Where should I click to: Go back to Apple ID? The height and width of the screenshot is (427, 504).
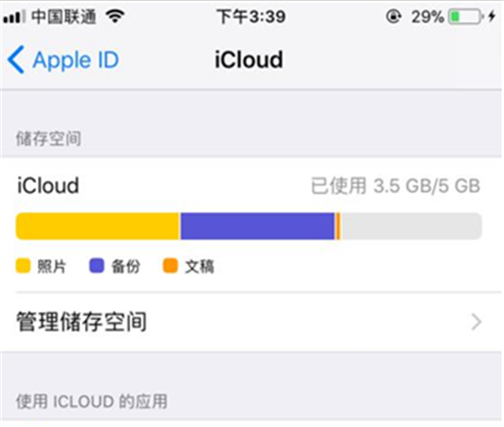click(75, 60)
